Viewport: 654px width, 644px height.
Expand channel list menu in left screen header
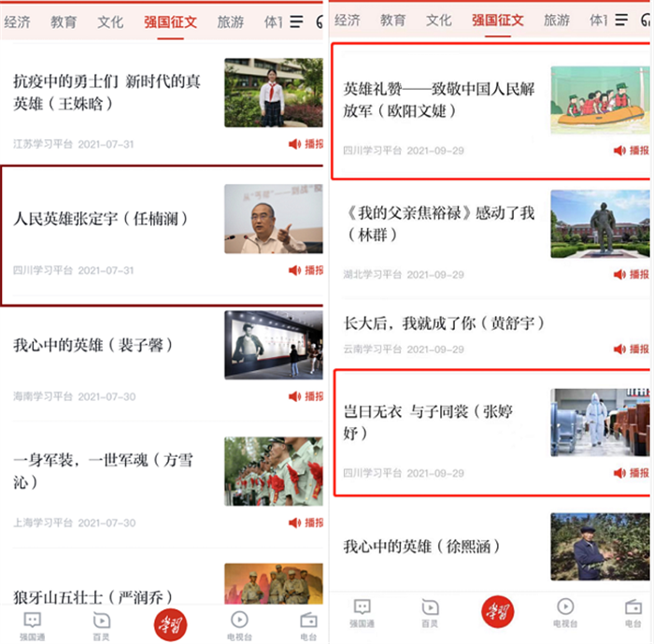click(x=296, y=21)
